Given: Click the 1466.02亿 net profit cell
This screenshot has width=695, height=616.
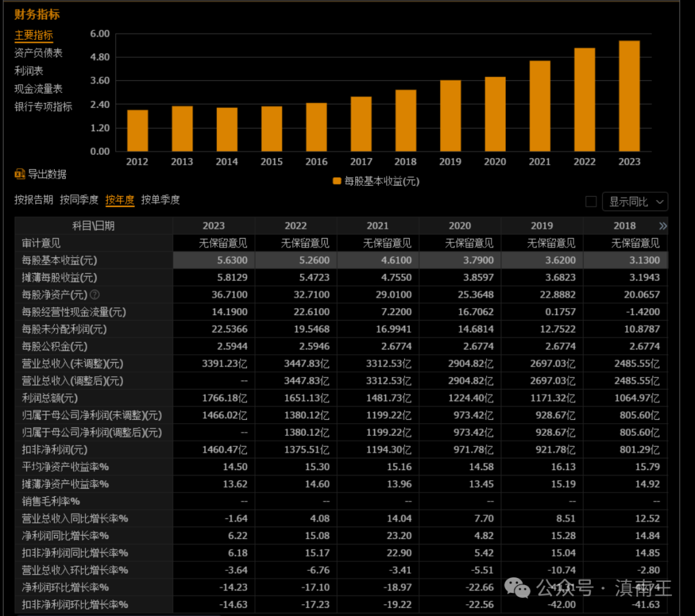Looking at the screenshot, I should click(x=225, y=416).
